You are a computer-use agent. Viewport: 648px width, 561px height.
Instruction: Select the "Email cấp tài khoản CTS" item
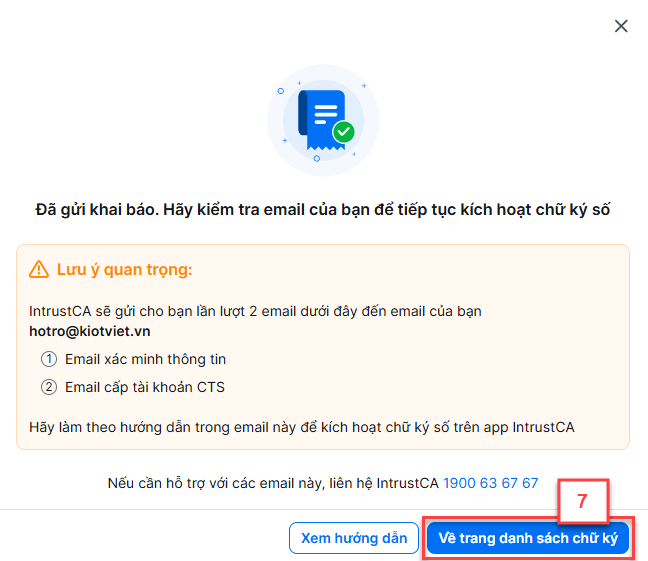coord(145,387)
